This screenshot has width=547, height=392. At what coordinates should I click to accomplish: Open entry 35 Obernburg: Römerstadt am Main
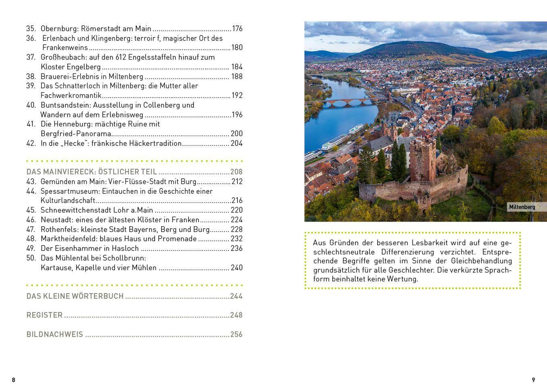96,29
